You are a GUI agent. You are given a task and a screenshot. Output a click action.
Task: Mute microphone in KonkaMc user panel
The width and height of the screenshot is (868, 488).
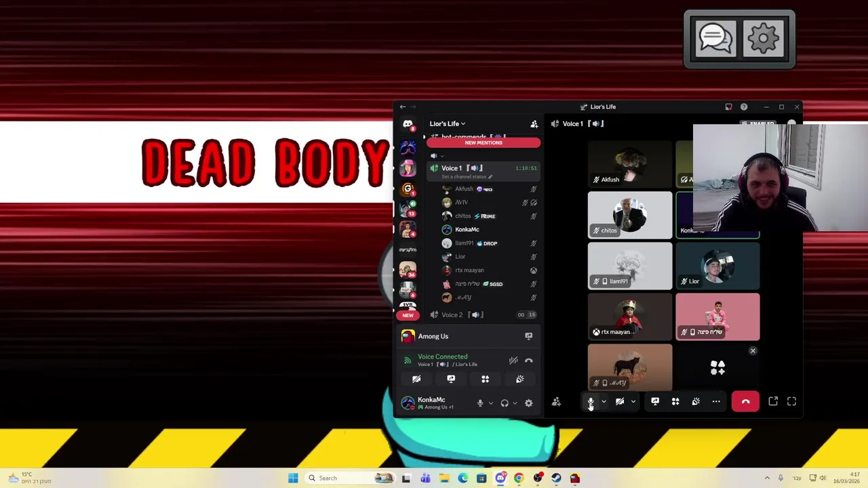click(x=480, y=403)
